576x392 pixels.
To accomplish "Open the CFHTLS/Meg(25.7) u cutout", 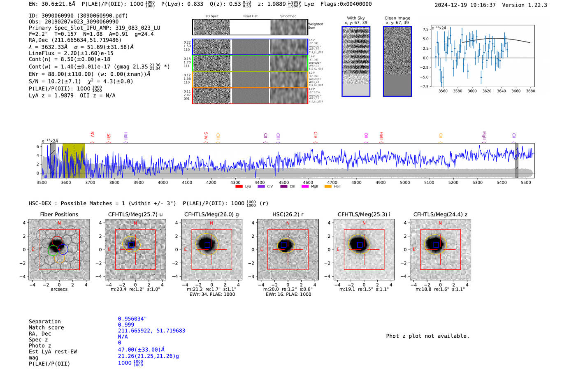I will [135, 249].
